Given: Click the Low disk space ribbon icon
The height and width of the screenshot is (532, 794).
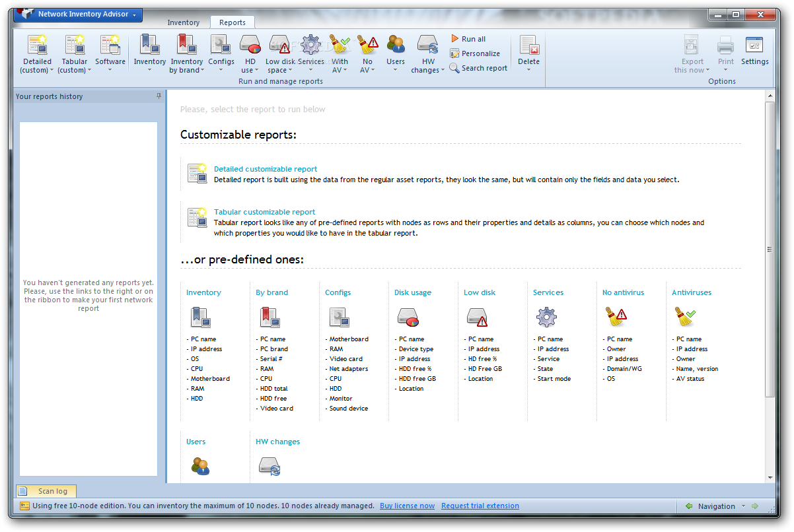Looking at the screenshot, I should (x=281, y=45).
